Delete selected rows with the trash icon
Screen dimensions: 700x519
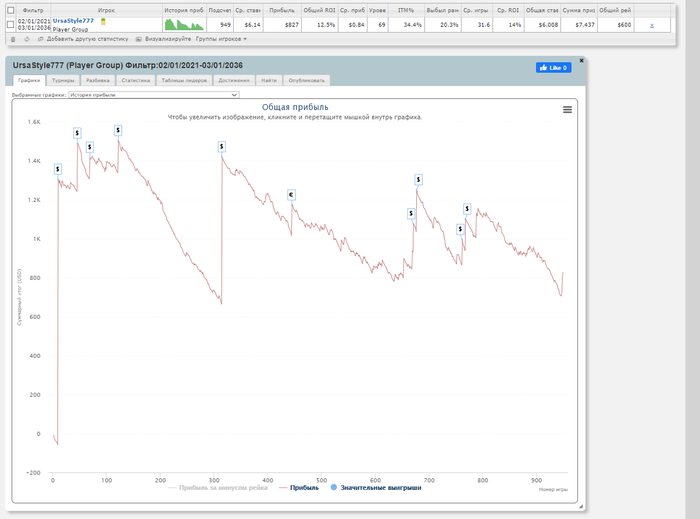pyautogui.click(x=13, y=39)
